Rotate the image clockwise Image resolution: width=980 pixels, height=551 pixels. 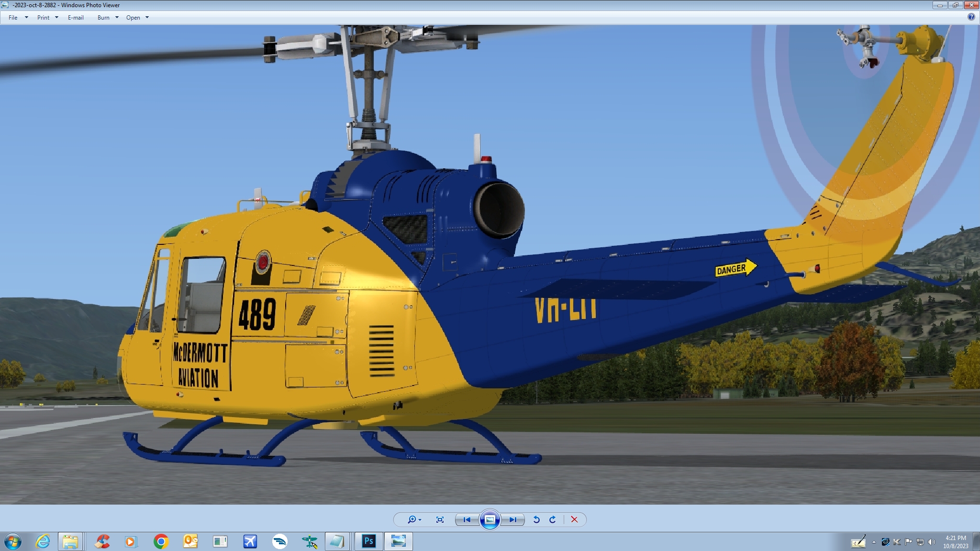point(553,519)
